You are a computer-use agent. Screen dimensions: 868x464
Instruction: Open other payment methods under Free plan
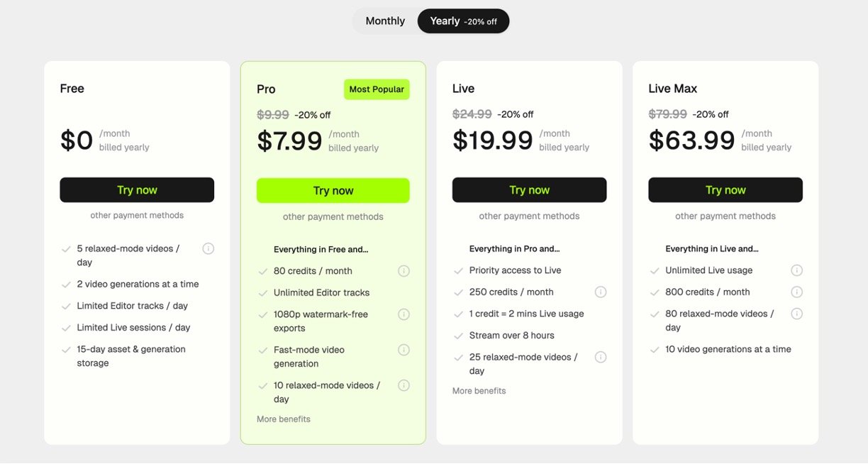(137, 216)
